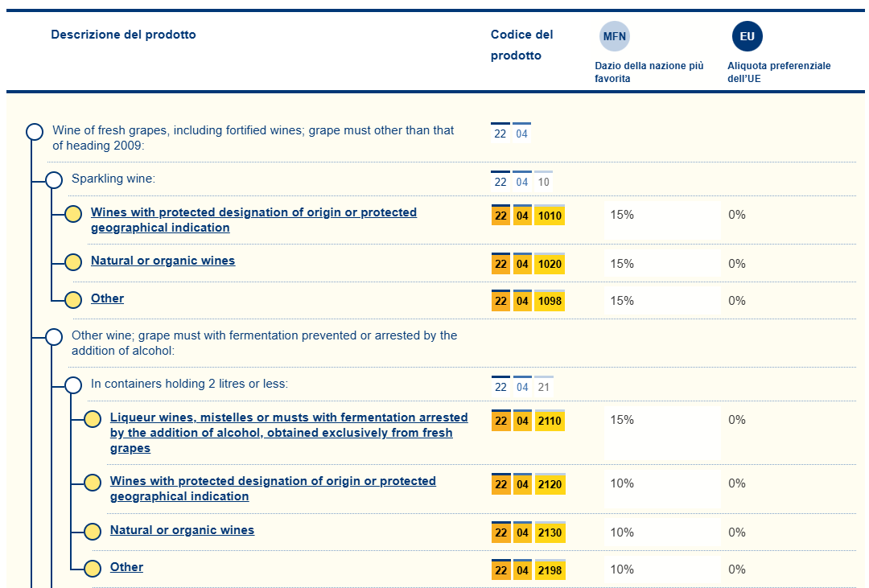Click yellow node beside 'Other' under Sparkling wine
This screenshot has height=588, width=869.
coord(73,300)
